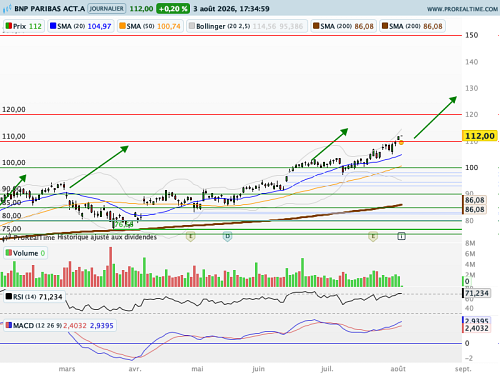The width and height of the screenshot is (500, 375).
Task: Click the Volume legend color icon
Action: click(x=9, y=253)
